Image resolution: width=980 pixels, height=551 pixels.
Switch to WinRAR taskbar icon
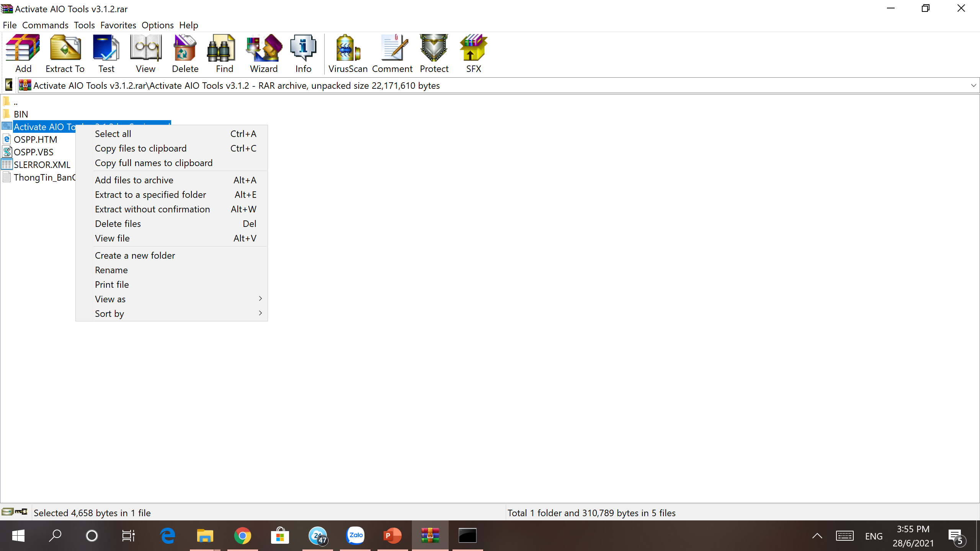pos(430,536)
